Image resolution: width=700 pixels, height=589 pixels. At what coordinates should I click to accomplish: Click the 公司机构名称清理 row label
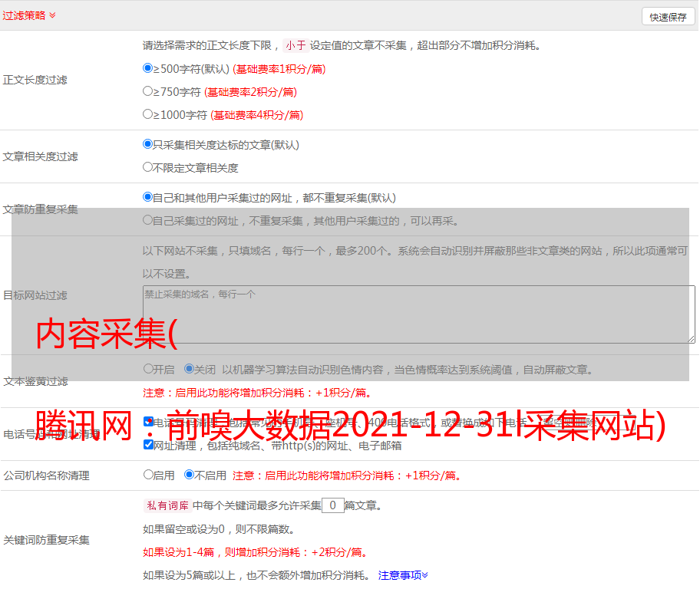[x=46, y=475]
